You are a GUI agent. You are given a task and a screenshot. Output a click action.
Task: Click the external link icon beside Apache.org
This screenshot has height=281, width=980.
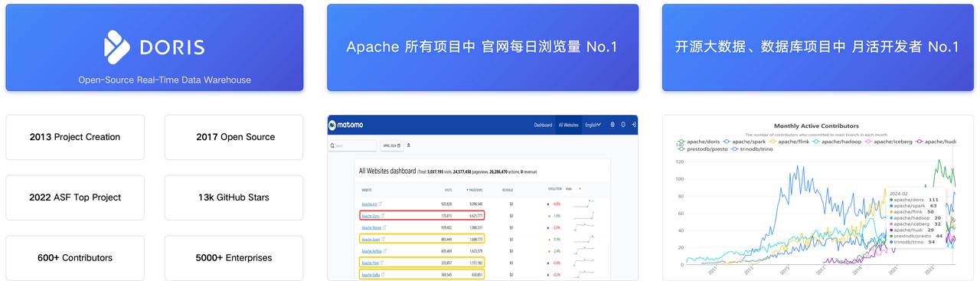pyautogui.click(x=381, y=204)
